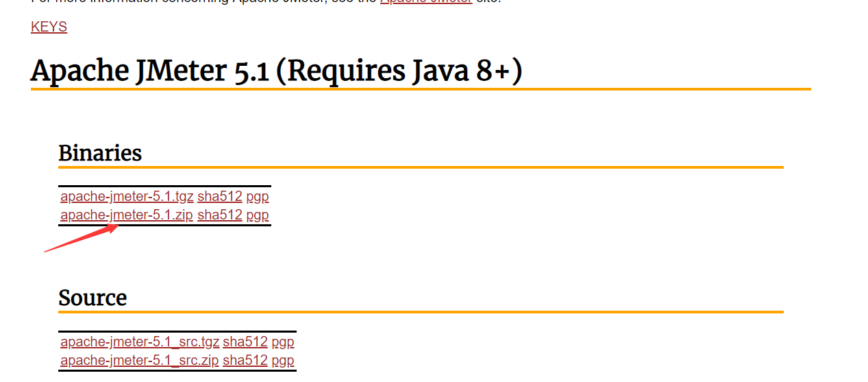Click the Apache JMeter 5.1 heading
Screen dimensions: 868x382
pyautogui.click(x=277, y=71)
